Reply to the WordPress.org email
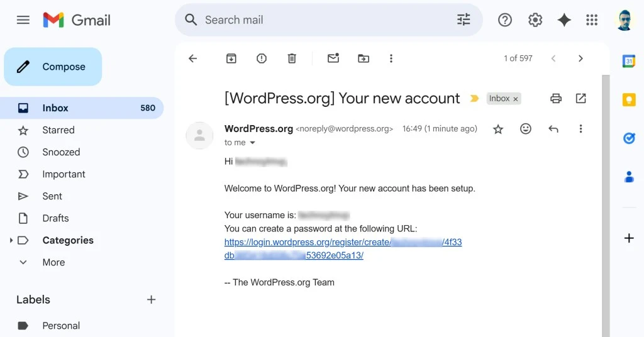This screenshot has width=644, height=337. point(553,129)
